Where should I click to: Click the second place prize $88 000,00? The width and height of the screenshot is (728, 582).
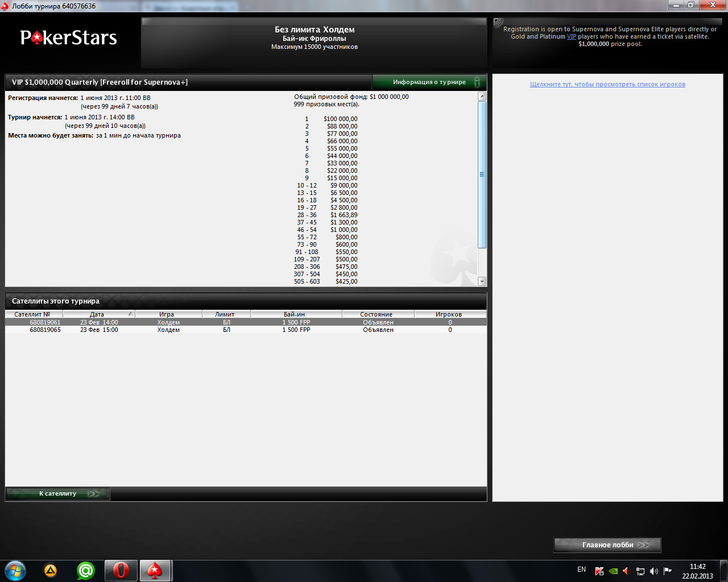coord(342,126)
